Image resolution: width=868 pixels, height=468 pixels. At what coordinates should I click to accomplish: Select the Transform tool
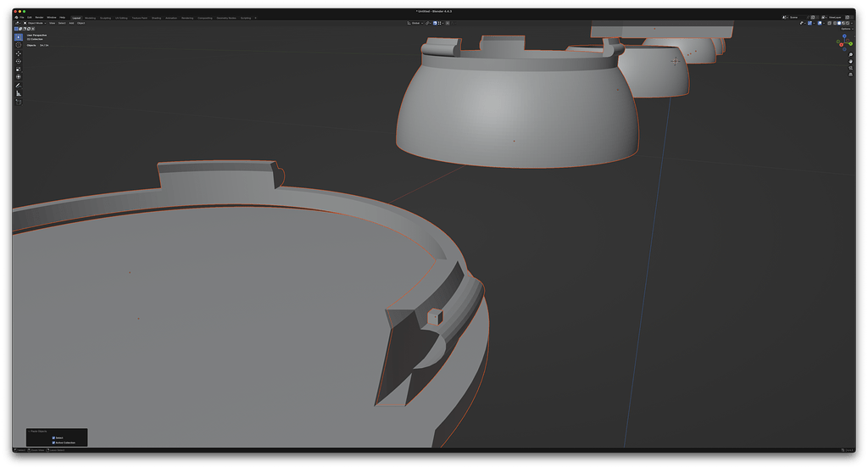point(19,77)
